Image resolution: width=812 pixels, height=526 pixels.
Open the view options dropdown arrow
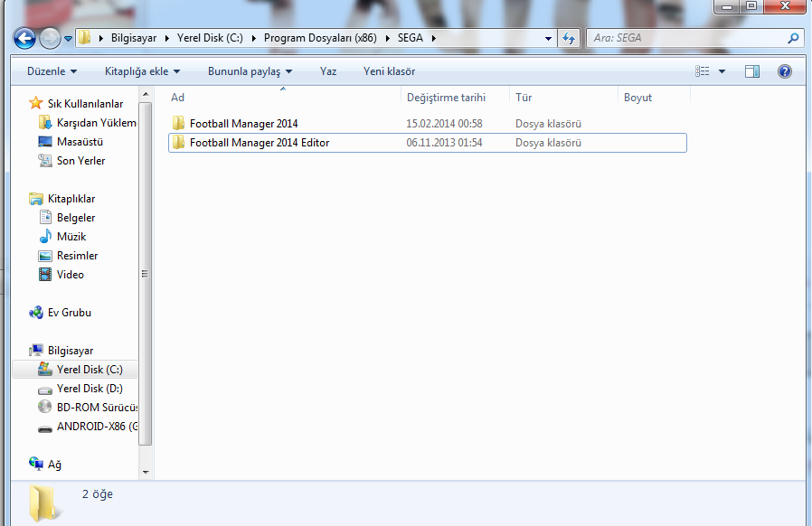coord(722,71)
